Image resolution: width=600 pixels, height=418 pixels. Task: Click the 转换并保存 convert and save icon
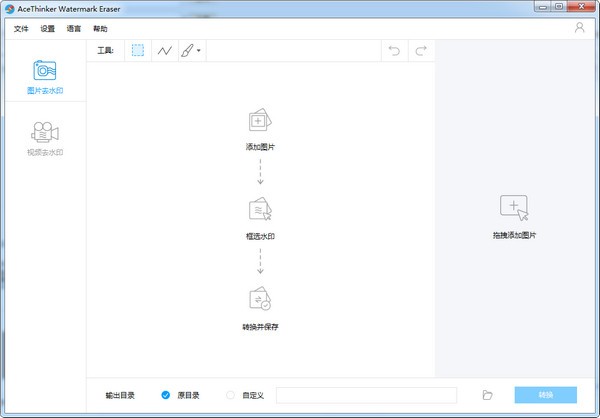pyautogui.click(x=260, y=299)
